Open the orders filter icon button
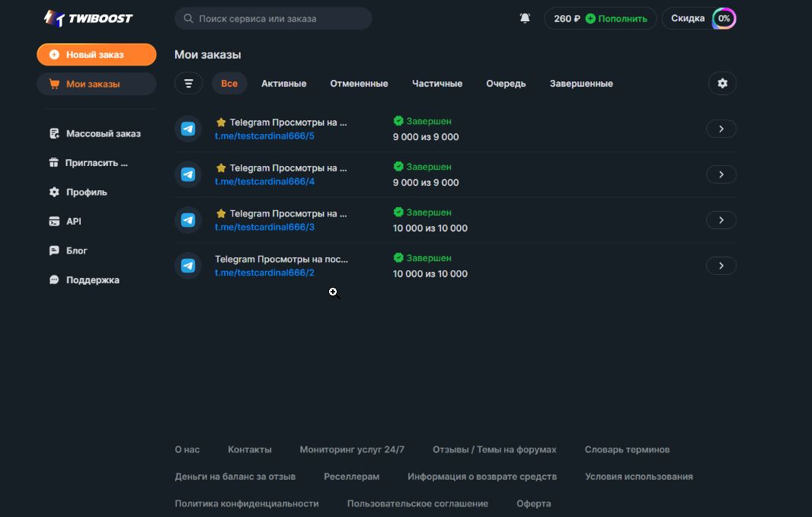Screen dimensions: 812x517 (x=188, y=84)
